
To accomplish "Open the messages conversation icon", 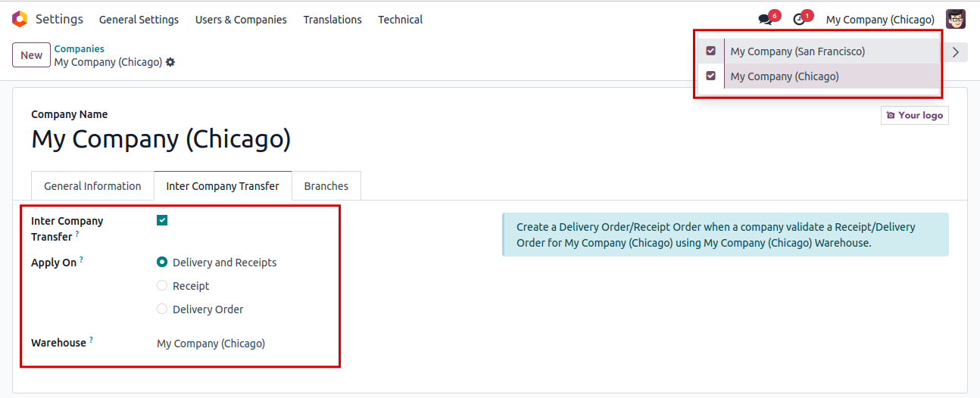I will tap(765, 20).
